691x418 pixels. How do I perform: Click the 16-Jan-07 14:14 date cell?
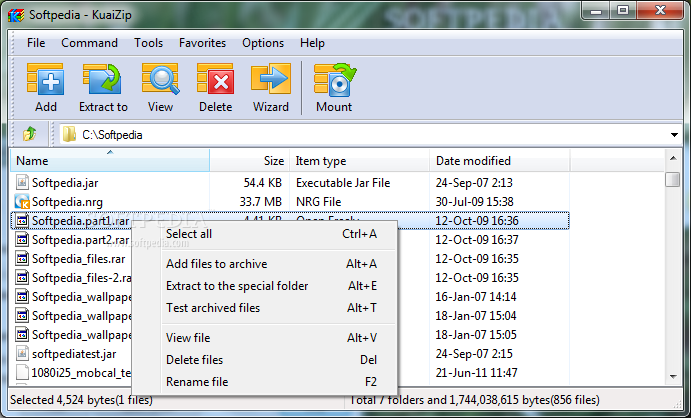(476, 296)
